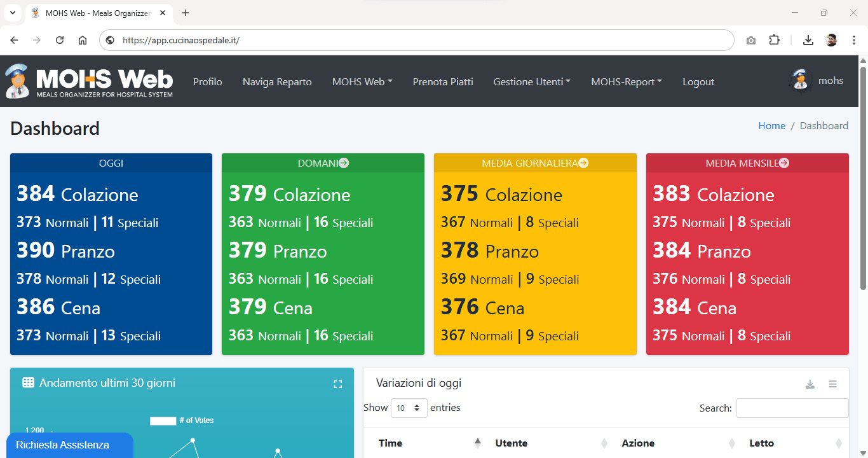The image size is (868, 458).
Task: Open the Show entries count selector
Action: 409,408
